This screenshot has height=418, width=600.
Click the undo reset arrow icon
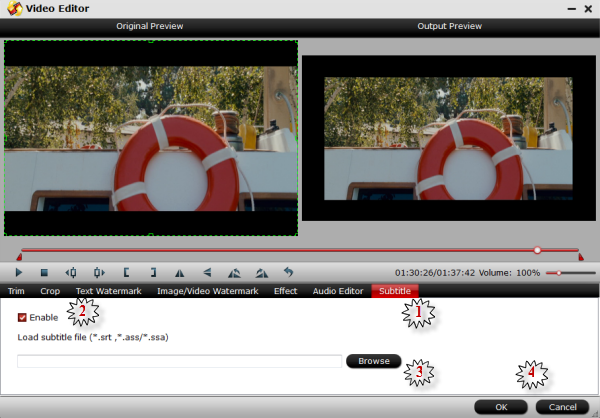point(289,272)
